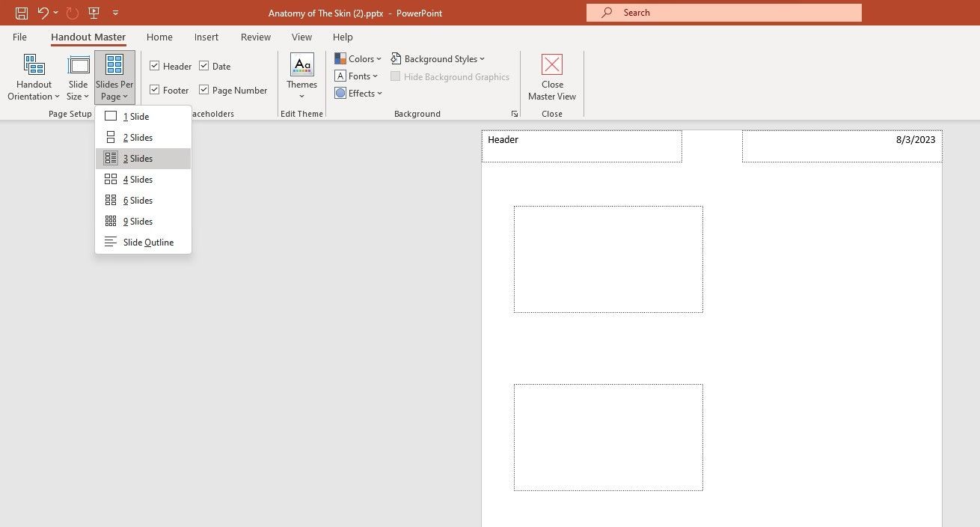Select 4 Slides layout
Screen dimensions: 980x527
tap(143, 179)
